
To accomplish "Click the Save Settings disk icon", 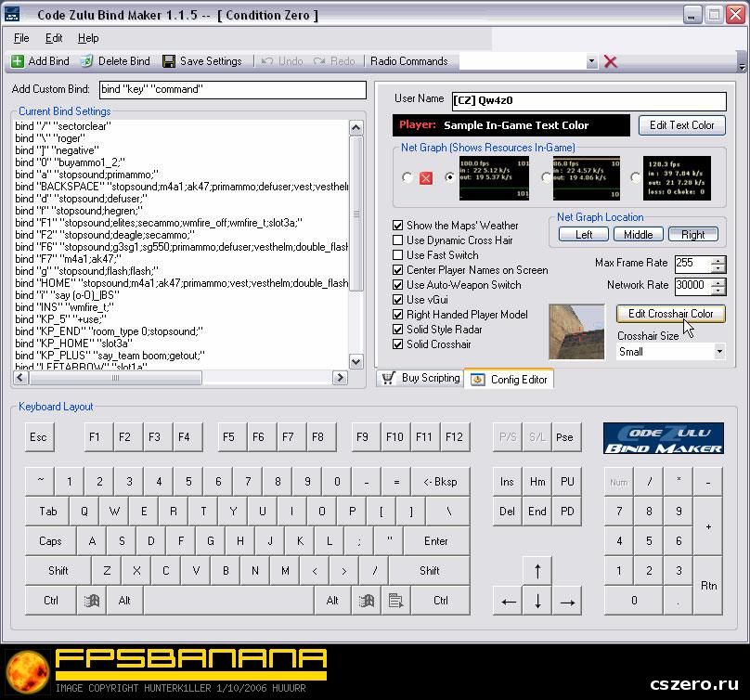I will 169,61.
